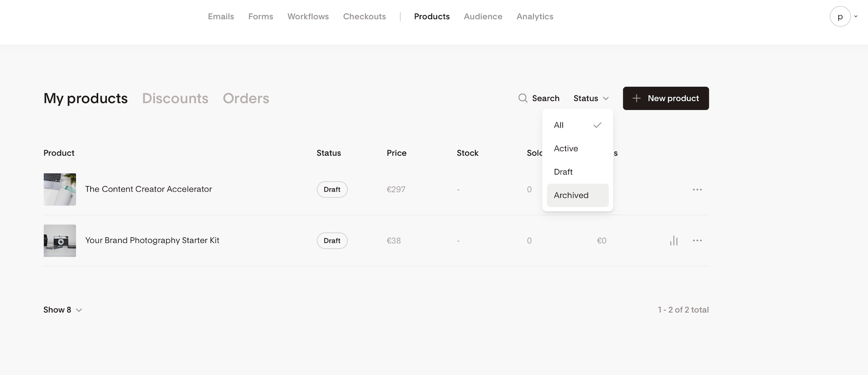Screen dimensions: 868x375
Task: Open Your Brand Photography Starter Kit product
Action: (x=152, y=241)
